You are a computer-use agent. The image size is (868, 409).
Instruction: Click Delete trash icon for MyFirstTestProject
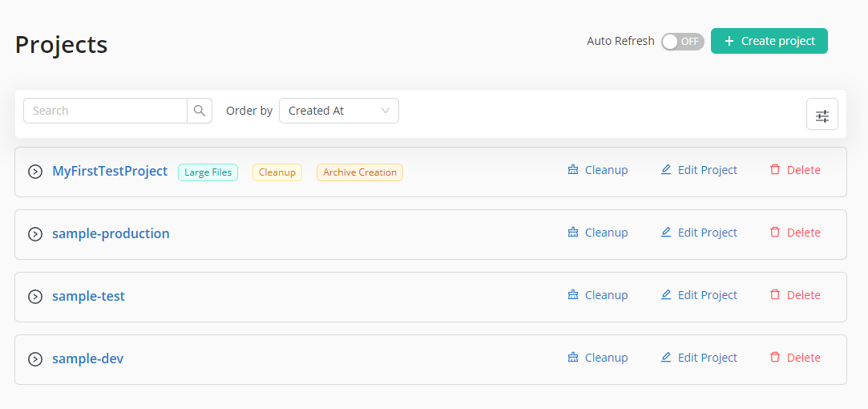[775, 170]
